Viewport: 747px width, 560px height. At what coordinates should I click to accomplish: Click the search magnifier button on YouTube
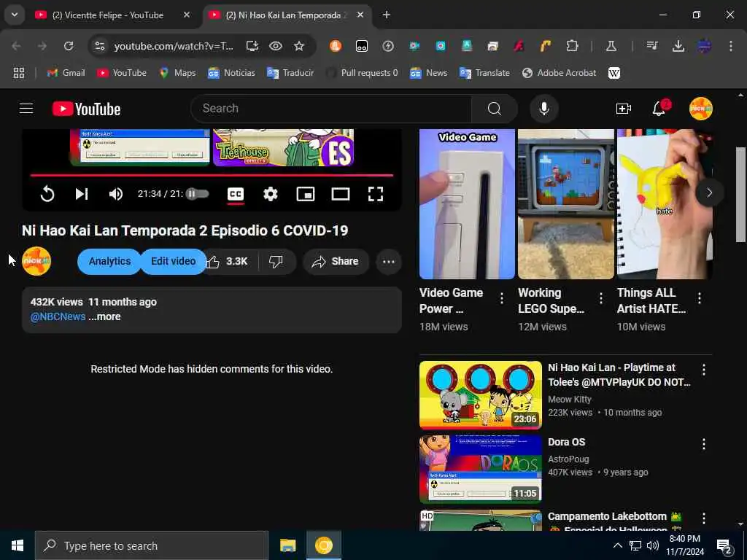495,109
